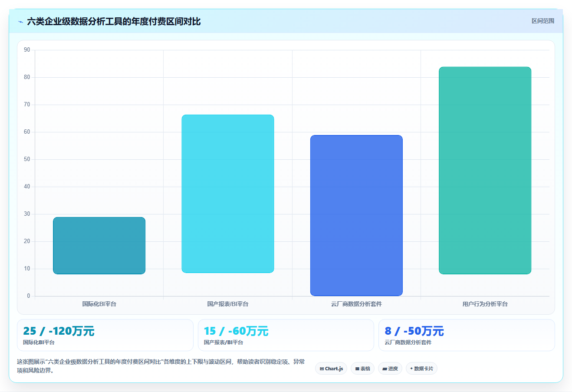Viewport: 572px width, 392px height.
Task: Open the 25 / -120万元 data card
Action: pyautogui.click(x=105, y=335)
